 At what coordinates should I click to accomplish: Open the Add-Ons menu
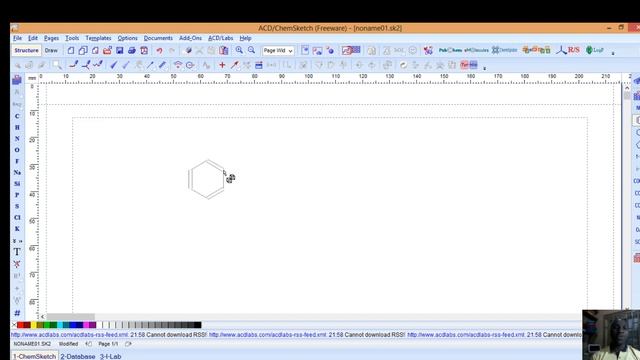click(190, 38)
